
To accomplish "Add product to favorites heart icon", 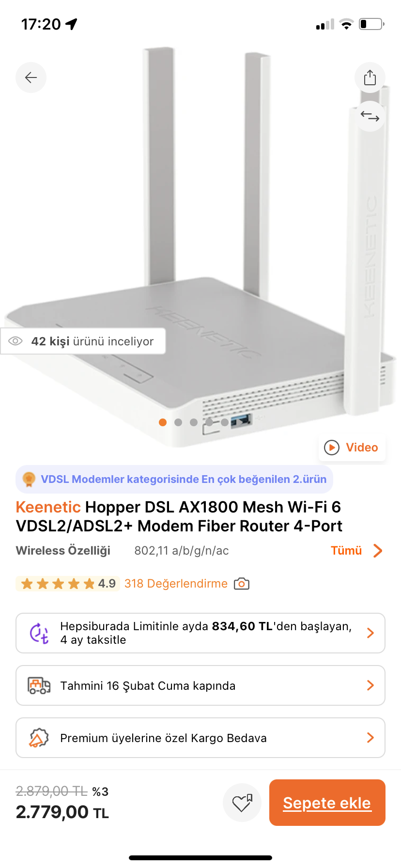I will pyautogui.click(x=242, y=803).
